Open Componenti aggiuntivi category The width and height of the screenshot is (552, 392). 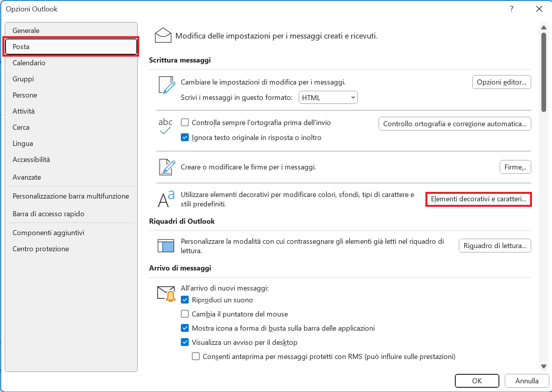coord(71,232)
